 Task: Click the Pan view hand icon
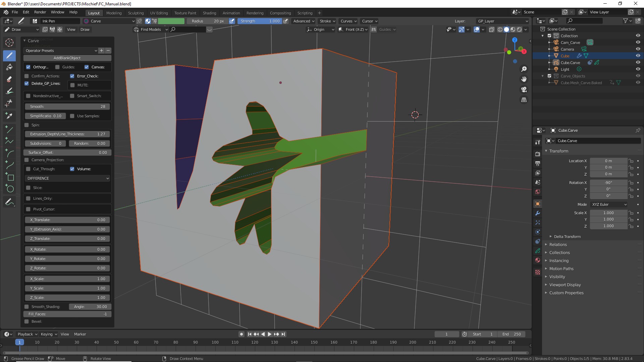[524, 79]
